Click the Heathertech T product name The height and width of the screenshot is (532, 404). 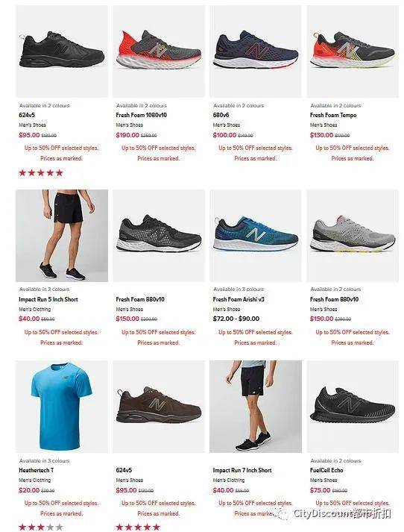(37, 470)
